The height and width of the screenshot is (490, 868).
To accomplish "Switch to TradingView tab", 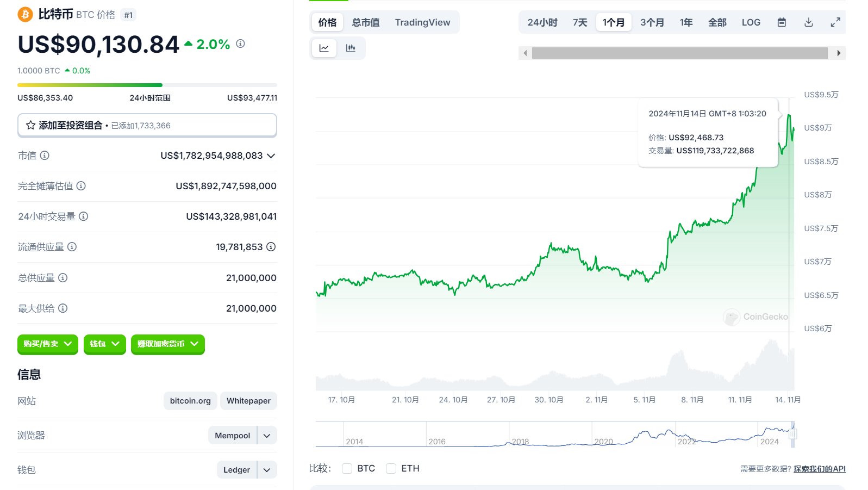I will (x=422, y=22).
